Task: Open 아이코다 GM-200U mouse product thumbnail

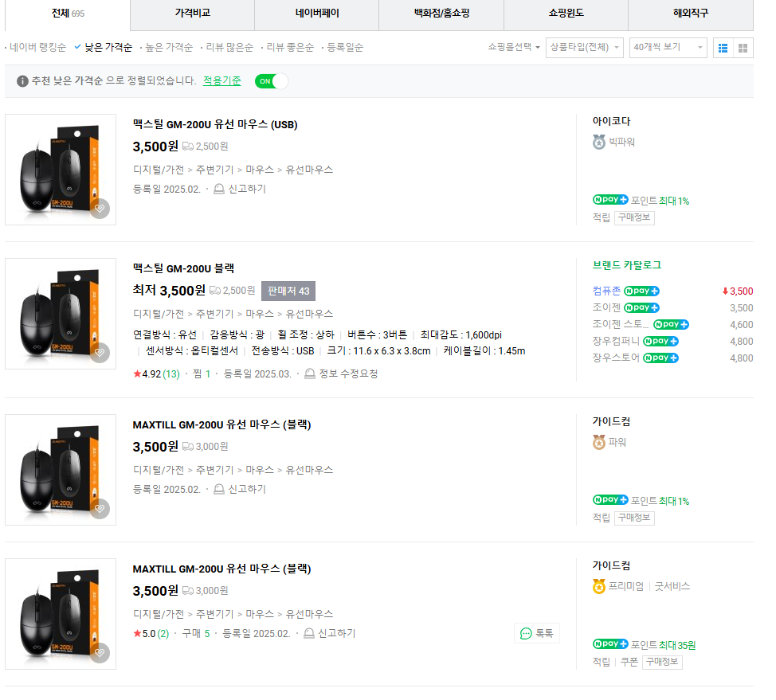Action: 61,170
